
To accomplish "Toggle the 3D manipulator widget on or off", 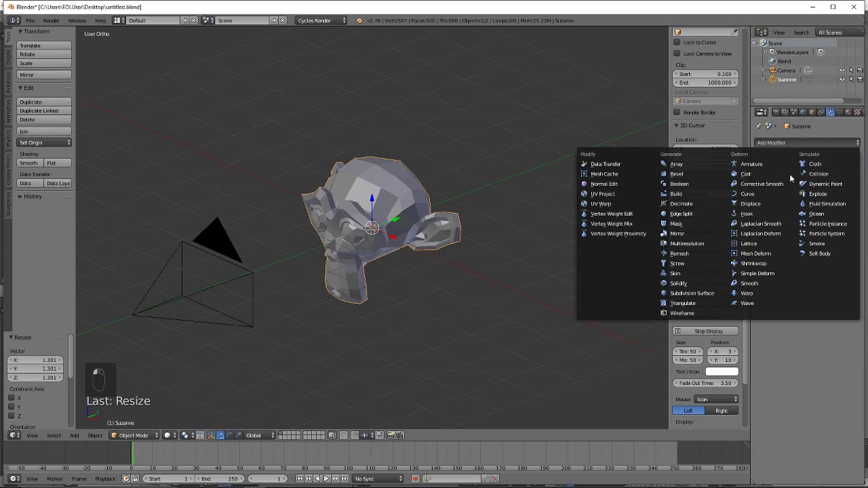I will (210, 435).
